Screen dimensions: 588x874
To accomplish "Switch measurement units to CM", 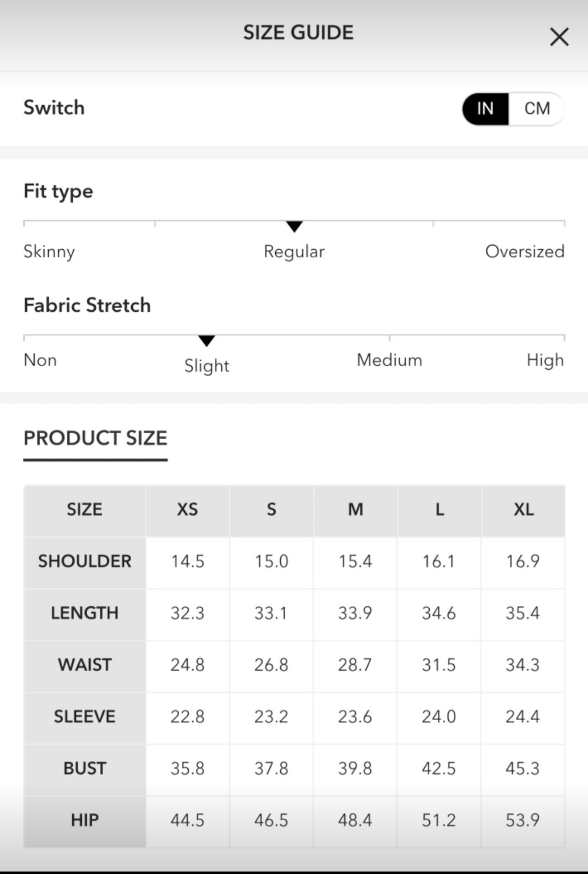I will [x=537, y=109].
